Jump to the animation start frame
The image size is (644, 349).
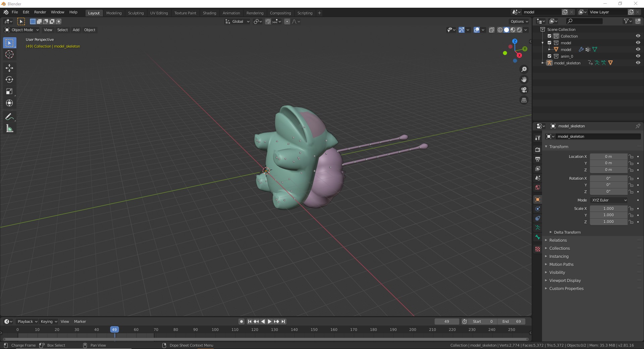(x=250, y=322)
